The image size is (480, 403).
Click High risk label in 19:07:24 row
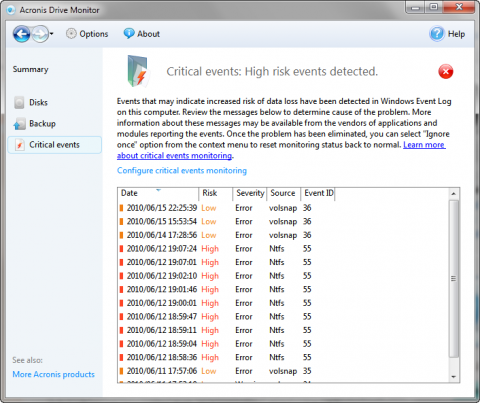click(x=210, y=249)
